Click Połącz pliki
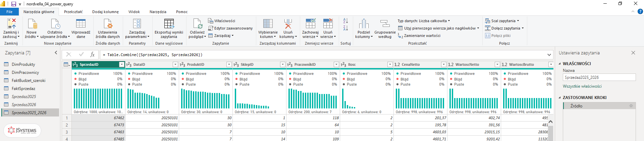The image size is (644, 141). point(497,36)
